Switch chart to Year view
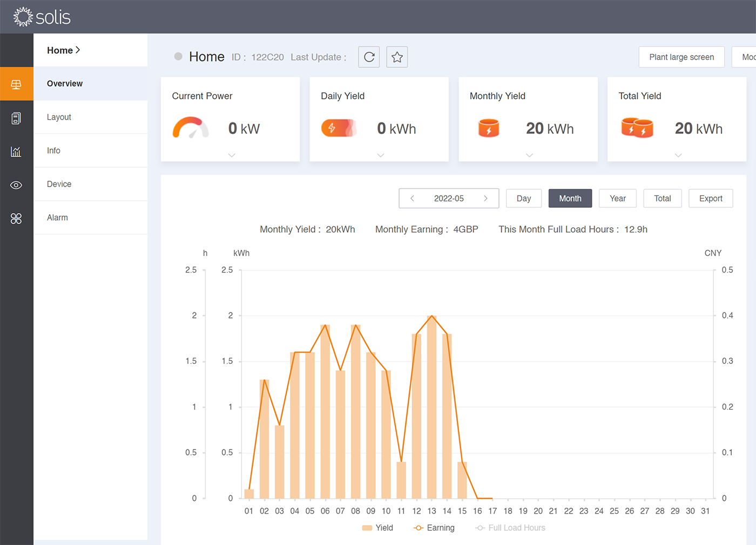 pos(617,199)
